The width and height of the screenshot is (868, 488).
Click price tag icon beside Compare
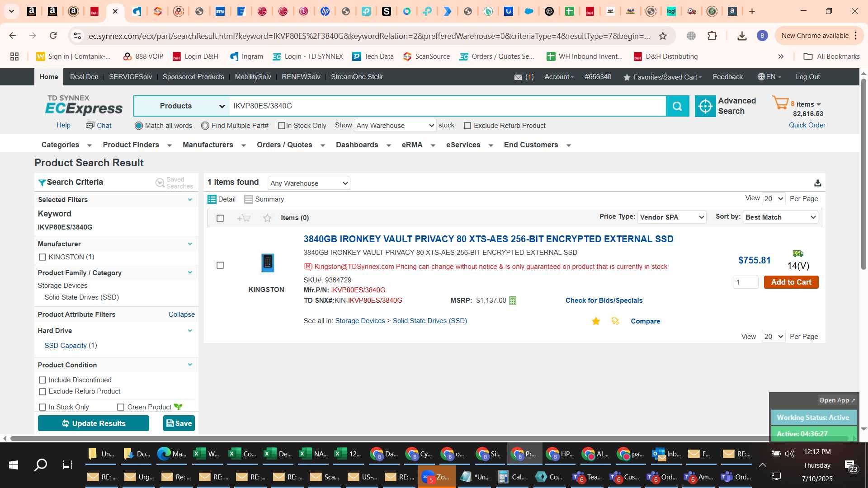pyautogui.click(x=615, y=321)
